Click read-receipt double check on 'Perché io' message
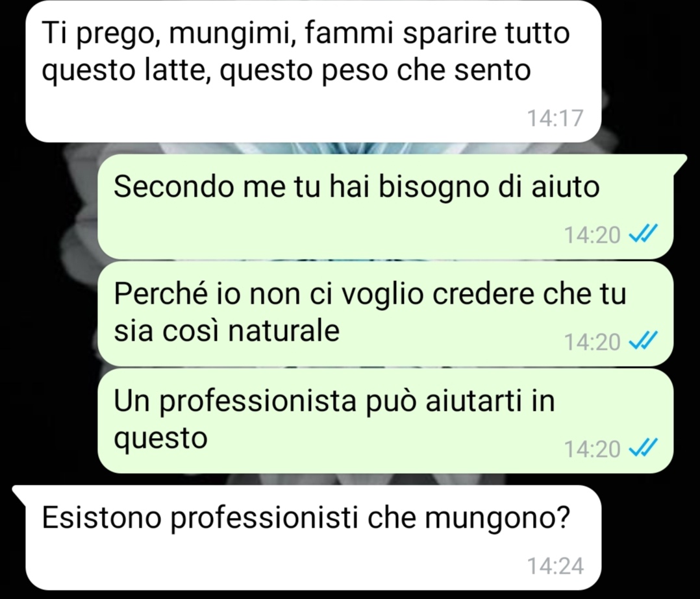The height and width of the screenshot is (599, 700). click(x=644, y=341)
